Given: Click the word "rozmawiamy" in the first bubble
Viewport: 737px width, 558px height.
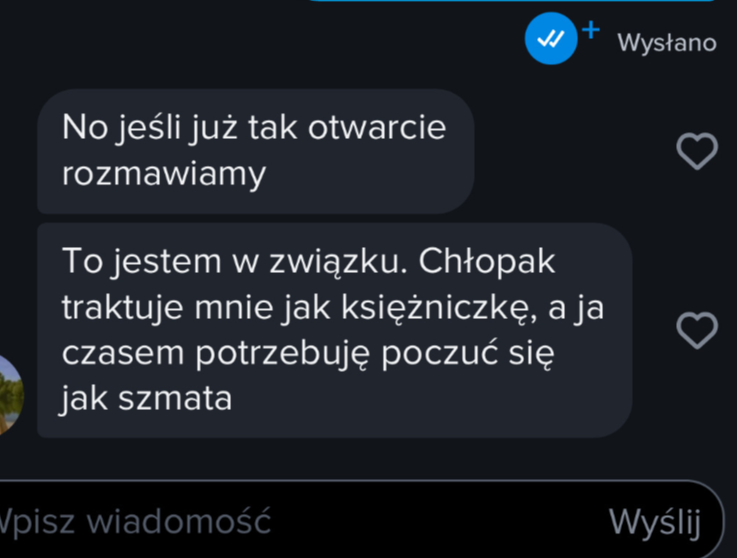Looking at the screenshot, I should [x=164, y=175].
